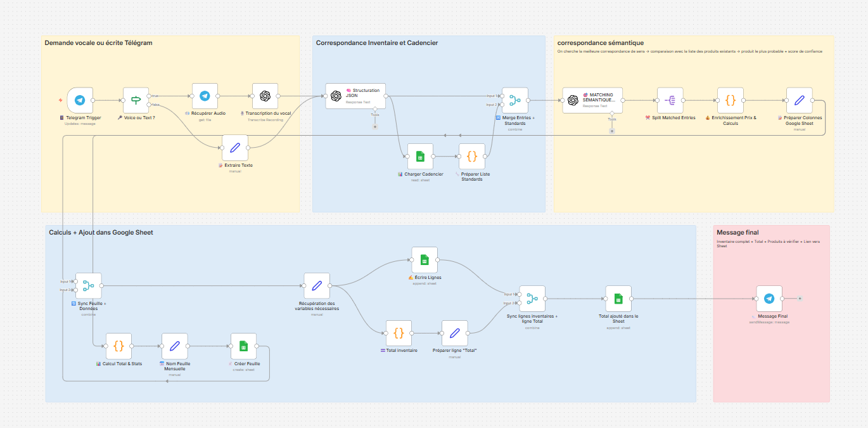The height and width of the screenshot is (428, 868).
Task: Select the Sync Feuille + Données merge node
Action: coord(88,286)
